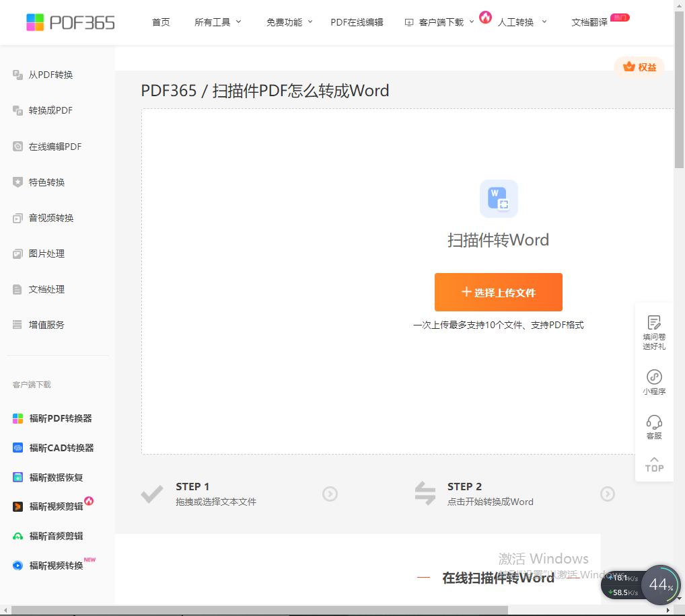Viewport: 685px width, 616px height.
Task: Click the horizontal scrollbar right arrow
Action: [x=668, y=610]
